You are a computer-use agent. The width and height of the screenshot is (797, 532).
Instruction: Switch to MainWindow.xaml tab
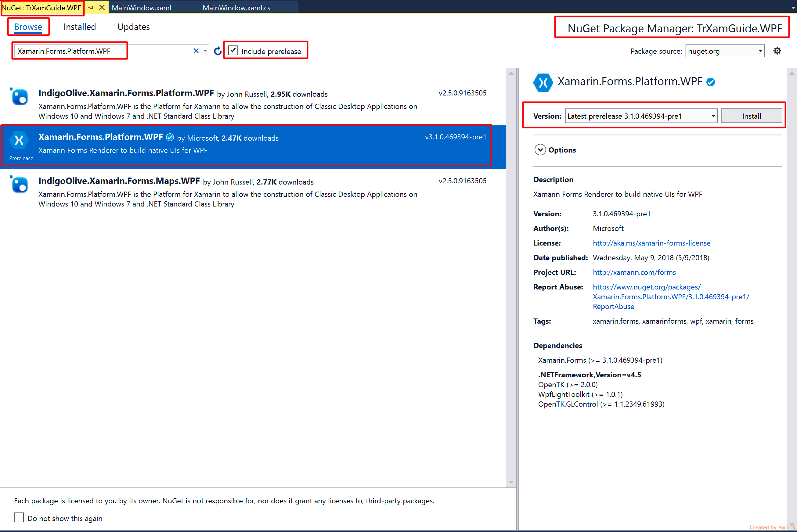(x=142, y=8)
